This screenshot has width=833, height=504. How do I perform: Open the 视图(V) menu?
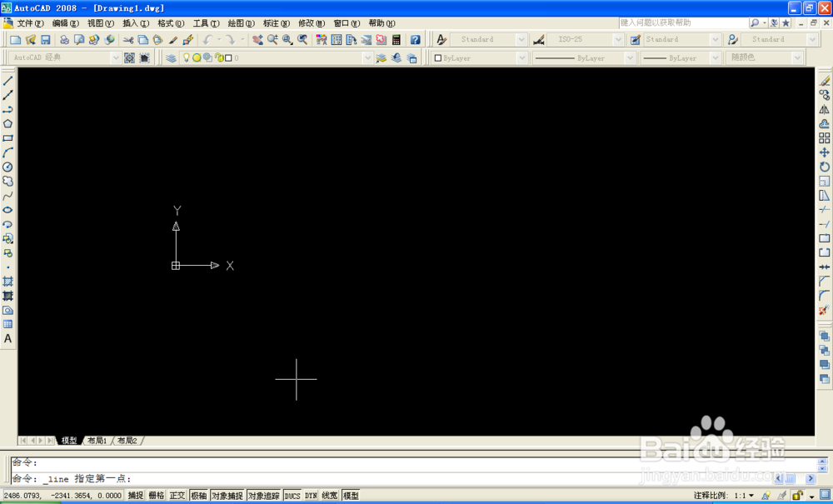click(x=101, y=23)
